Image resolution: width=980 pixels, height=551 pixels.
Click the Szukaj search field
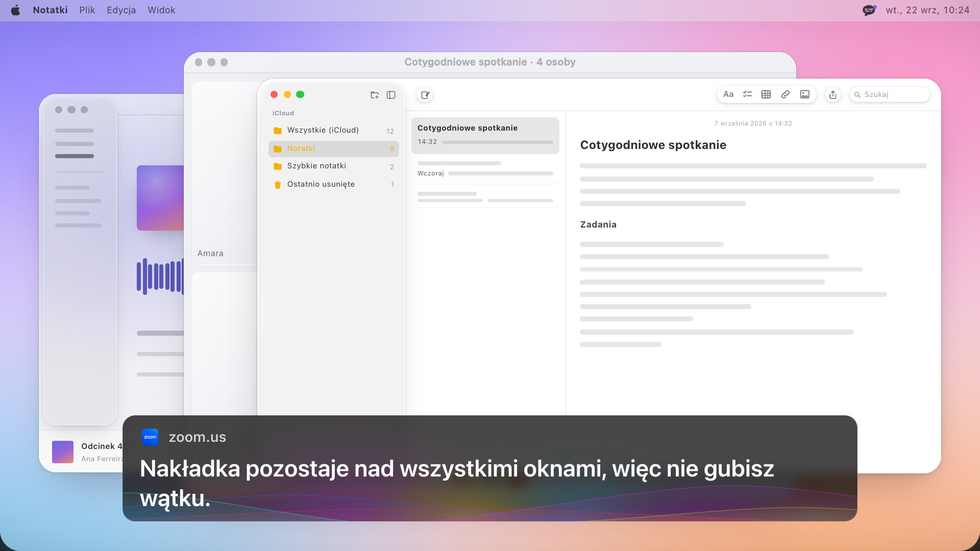point(889,94)
